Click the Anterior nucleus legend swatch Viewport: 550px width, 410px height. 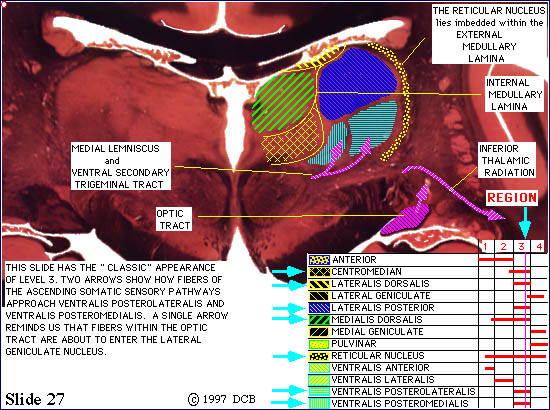pyautogui.click(x=319, y=260)
